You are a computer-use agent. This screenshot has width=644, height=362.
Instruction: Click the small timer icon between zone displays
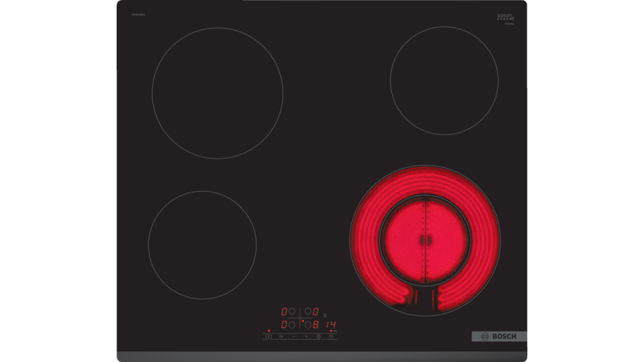pyautogui.click(x=300, y=318)
